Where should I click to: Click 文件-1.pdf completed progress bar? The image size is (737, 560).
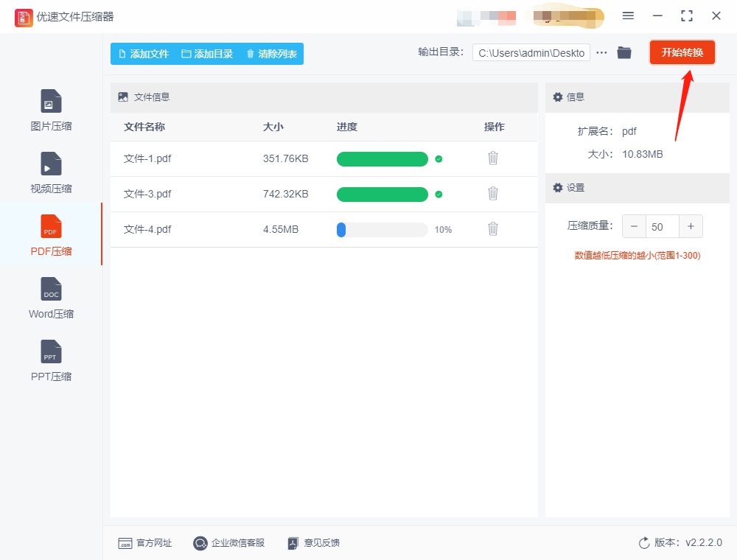(x=382, y=159)
